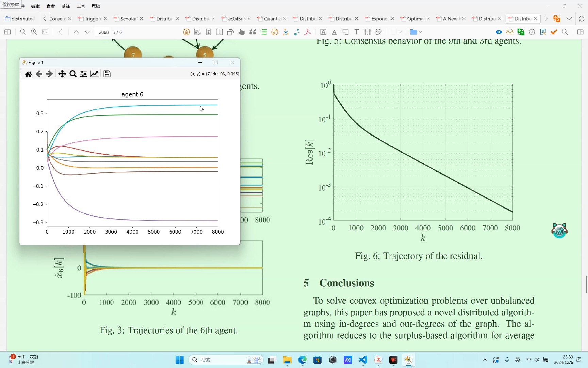Open Figure 1 axes edit options

(94, 74)
